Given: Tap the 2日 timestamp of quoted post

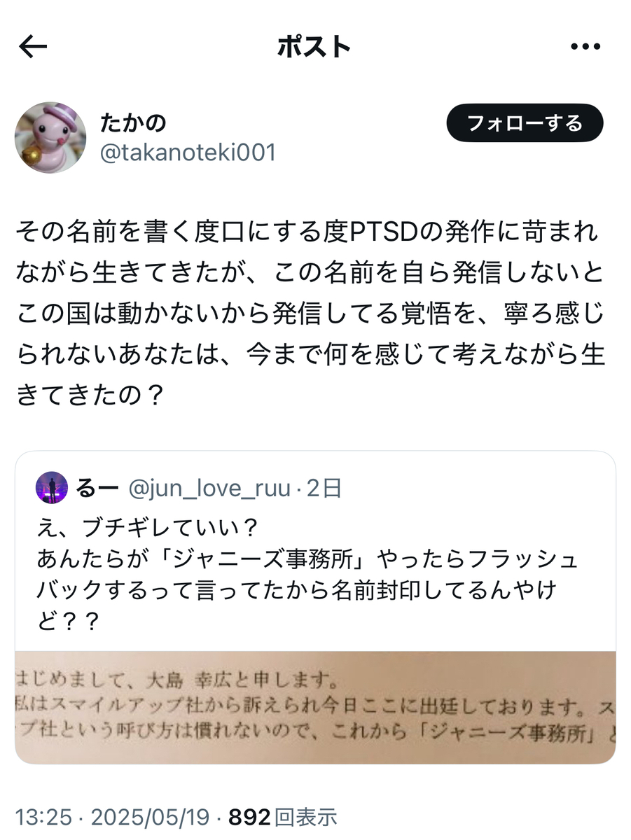Looking at the screenshot, I should click(x=324, y=488).
